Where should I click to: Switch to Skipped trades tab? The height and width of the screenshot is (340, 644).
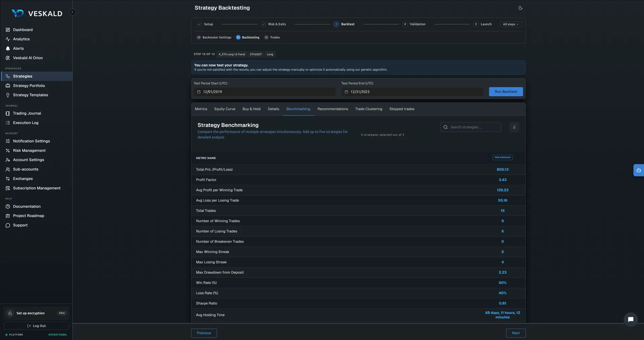[x=402, y=109]
